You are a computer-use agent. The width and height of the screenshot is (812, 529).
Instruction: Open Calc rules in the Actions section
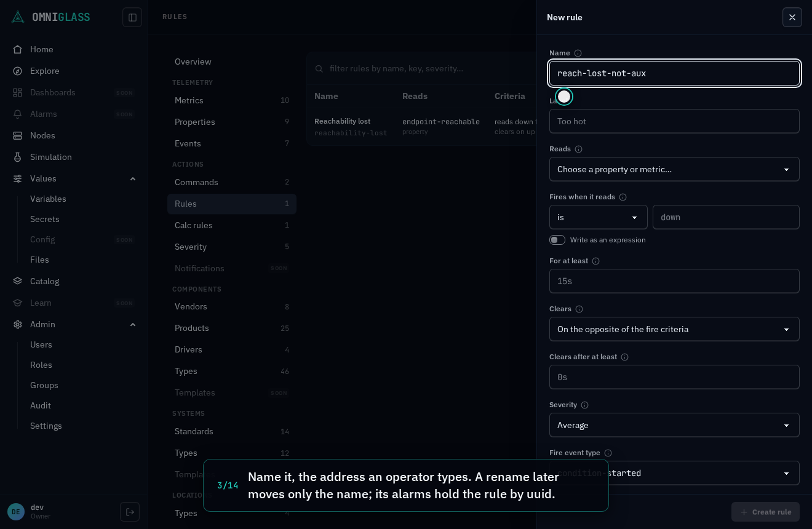point(232,225)
